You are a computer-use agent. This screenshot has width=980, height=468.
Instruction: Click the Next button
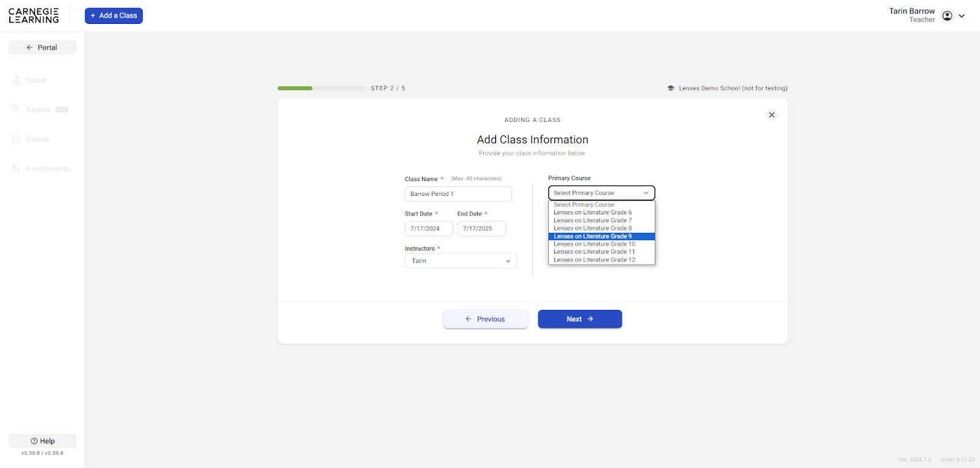[x=580, y=319]
